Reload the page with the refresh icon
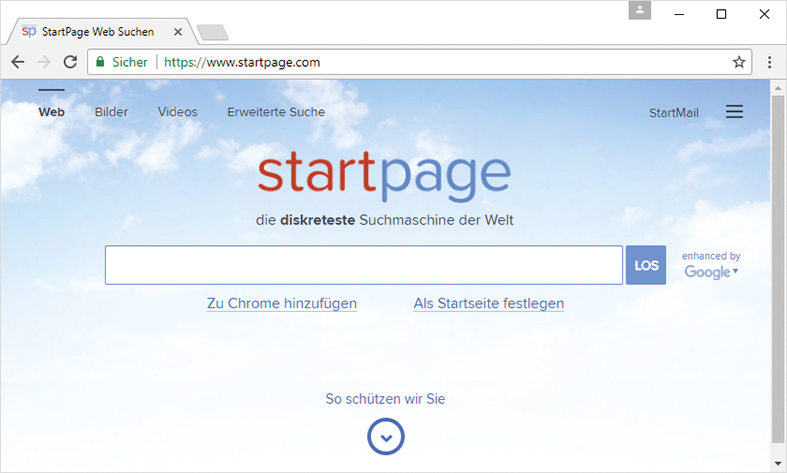 [x=70, y=62]
